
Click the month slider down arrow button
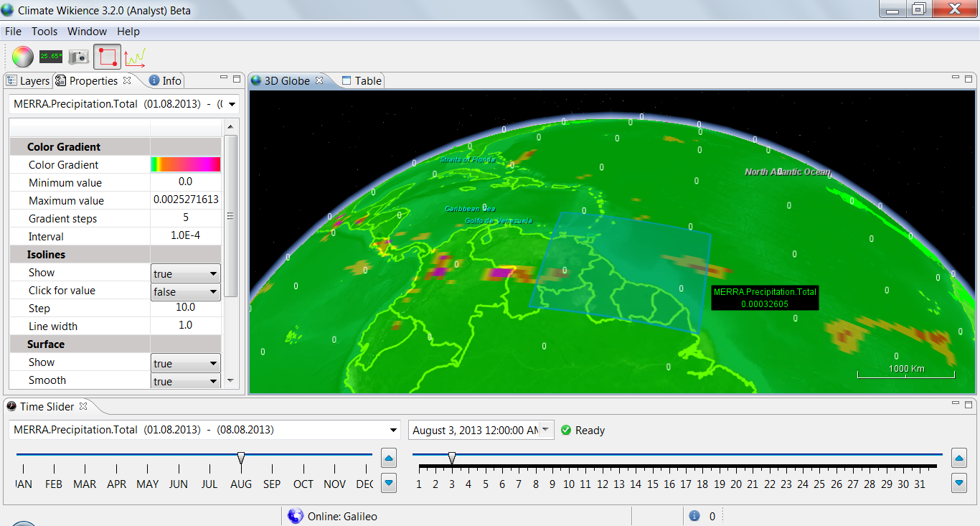389,484
